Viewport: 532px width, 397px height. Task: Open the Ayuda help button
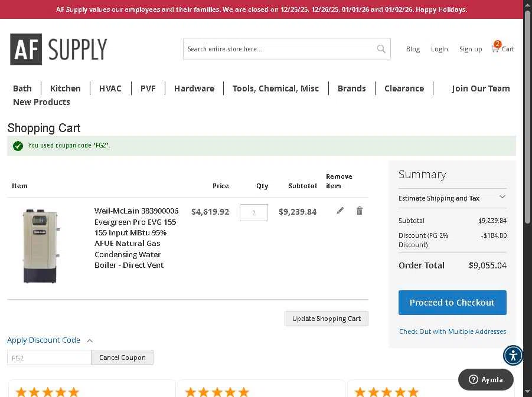tap(485, 380)
